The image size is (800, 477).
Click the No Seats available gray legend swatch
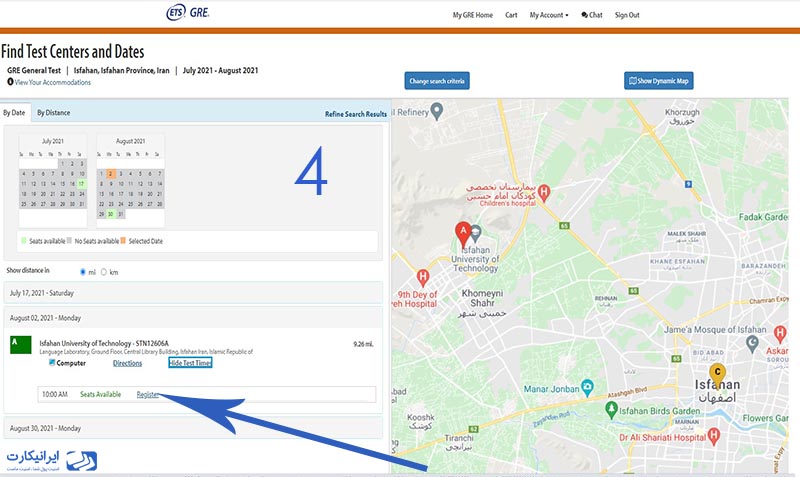69,241
